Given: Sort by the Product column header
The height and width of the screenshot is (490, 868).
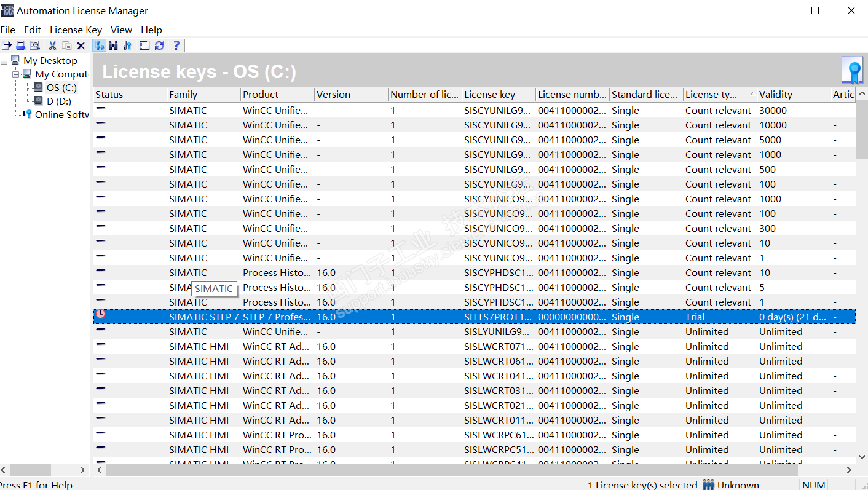Looking at the screenshot, I should point(277,94).
